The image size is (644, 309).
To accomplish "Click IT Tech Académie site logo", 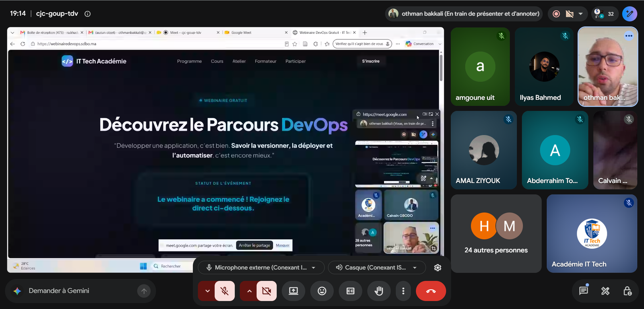I will point(94,61).
